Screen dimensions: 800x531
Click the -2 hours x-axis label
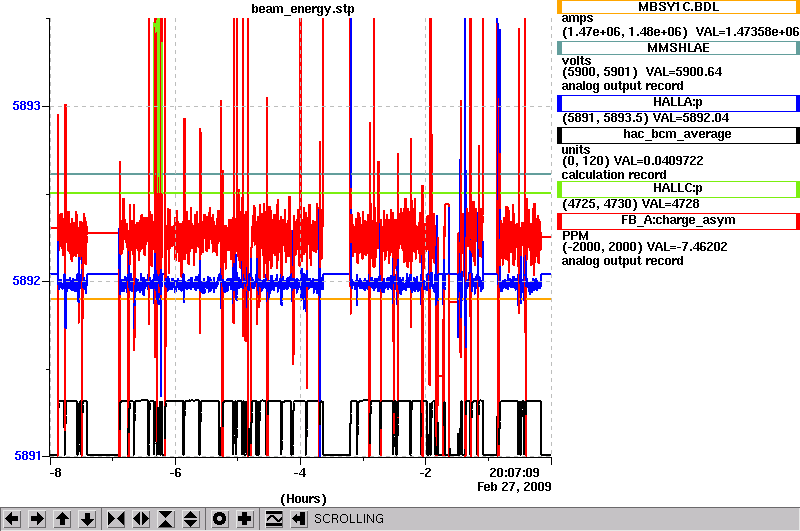[425, 473]
